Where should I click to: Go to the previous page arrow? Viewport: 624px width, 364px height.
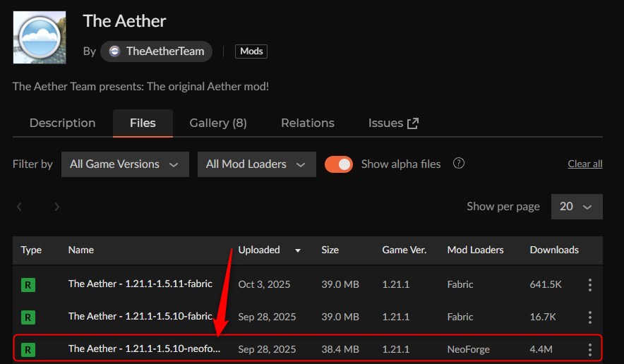(x=19, y=207)
